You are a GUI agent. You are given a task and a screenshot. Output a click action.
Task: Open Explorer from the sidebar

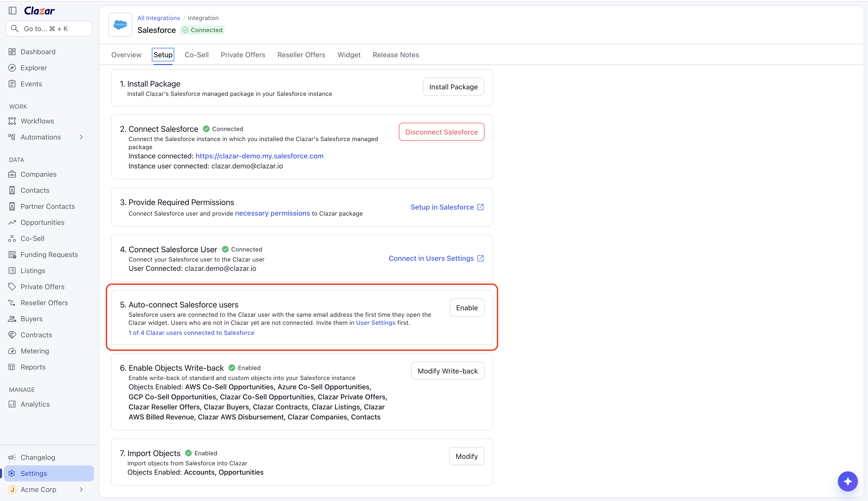[x=49, y=68]
